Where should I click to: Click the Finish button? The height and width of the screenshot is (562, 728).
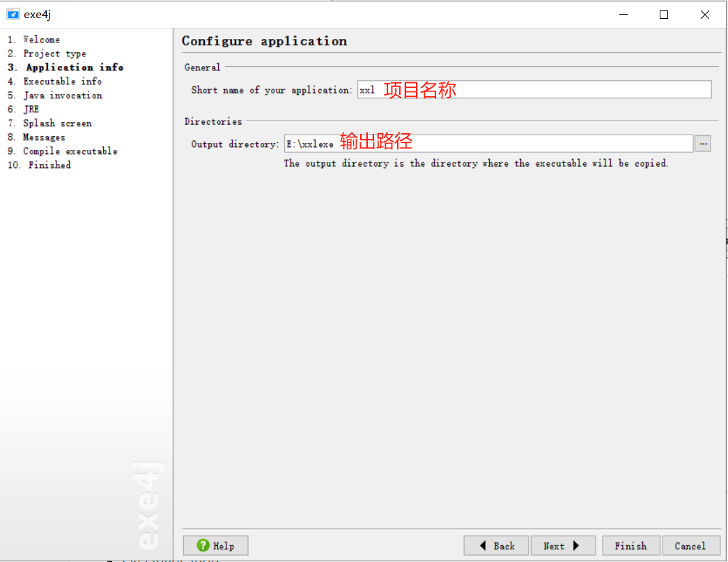pos(631,545)
